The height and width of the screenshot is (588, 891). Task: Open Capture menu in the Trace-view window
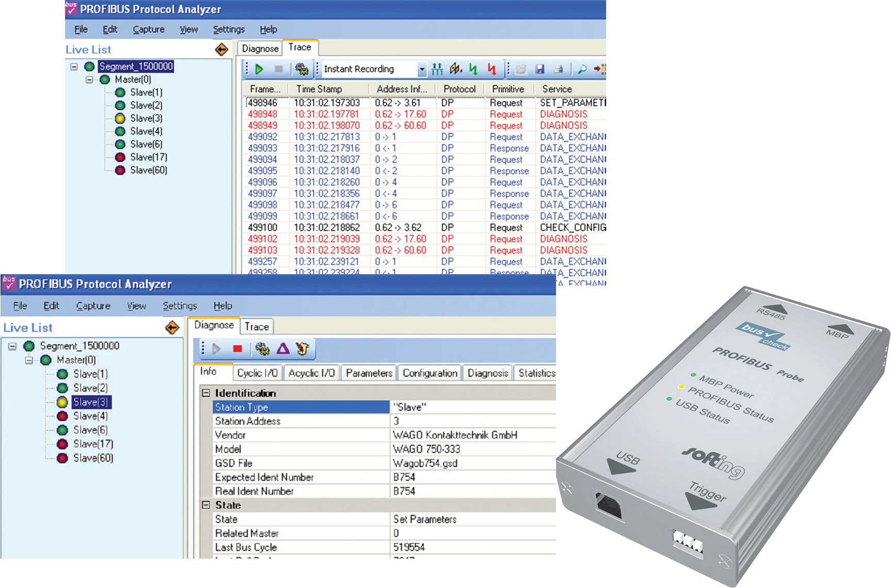pyautogui.click(x=148, y=29)
